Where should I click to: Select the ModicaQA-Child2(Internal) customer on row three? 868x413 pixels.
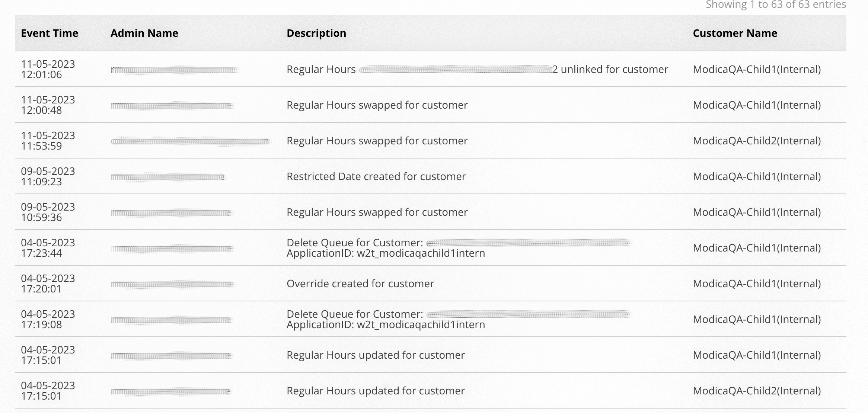pos(757,141)
